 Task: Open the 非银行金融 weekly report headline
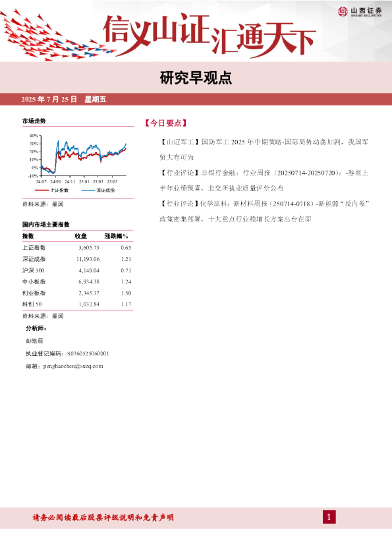tap(264, 181)
